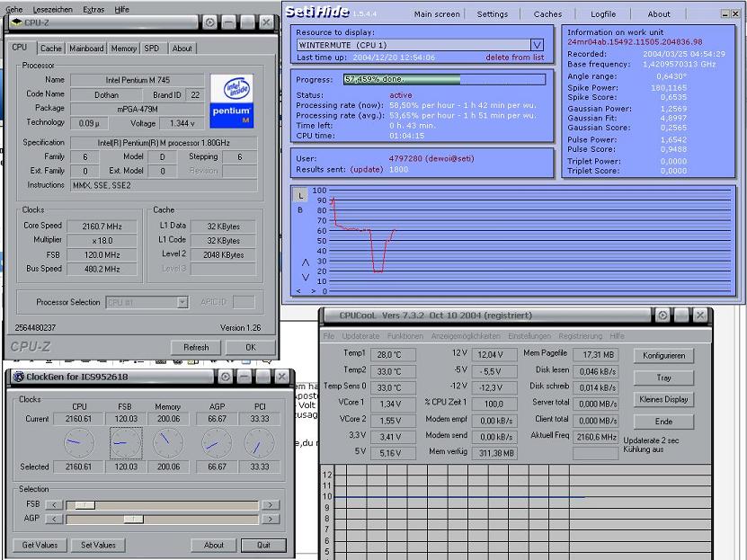Click the graph right arrow in SetiHide

click(313, 291)
